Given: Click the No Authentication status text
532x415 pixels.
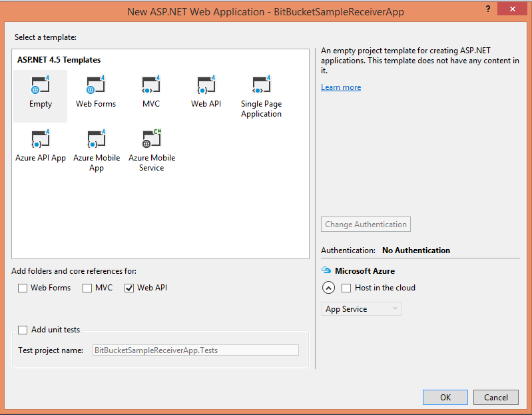Looking at the screenshot, I should coord(416,250).
